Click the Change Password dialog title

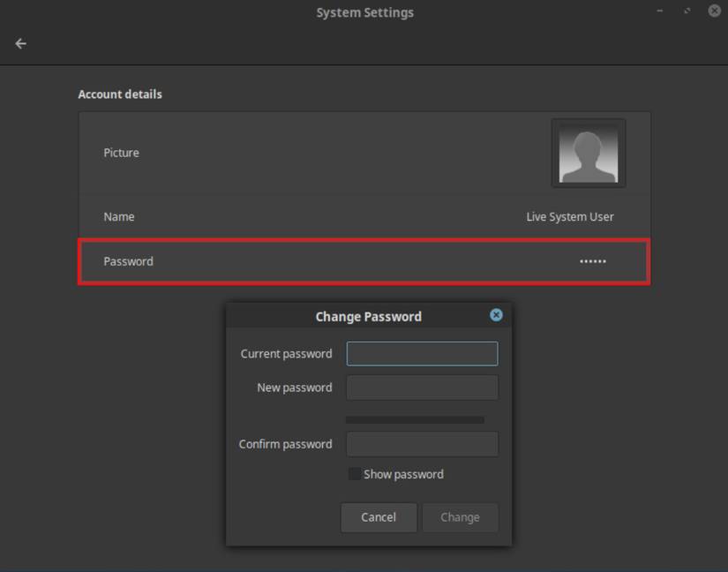tap(368, 316)
